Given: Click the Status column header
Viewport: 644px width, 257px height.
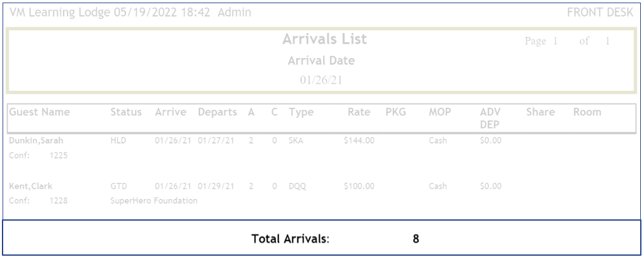Looking at the screenshot, I should (x=126, y=112).
